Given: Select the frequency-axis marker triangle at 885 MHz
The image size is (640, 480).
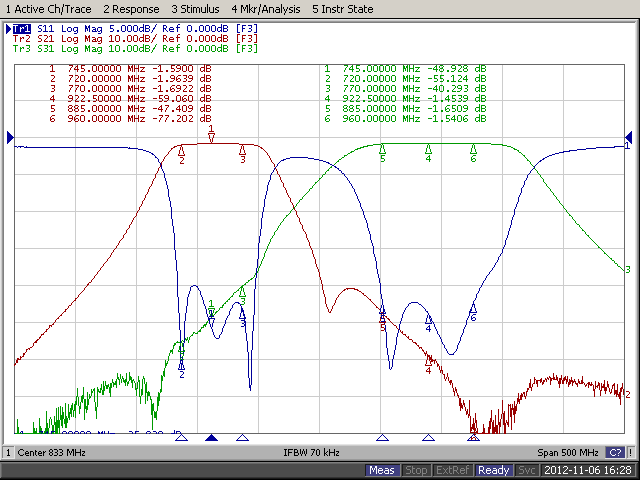Looking at the screenshot, I should [x=382, y=438].
